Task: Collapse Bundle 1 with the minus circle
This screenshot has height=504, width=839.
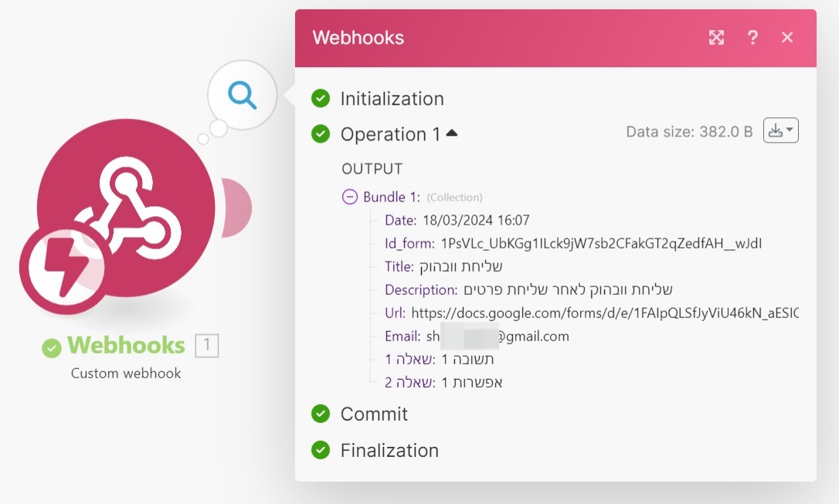Action: point(350,197)
